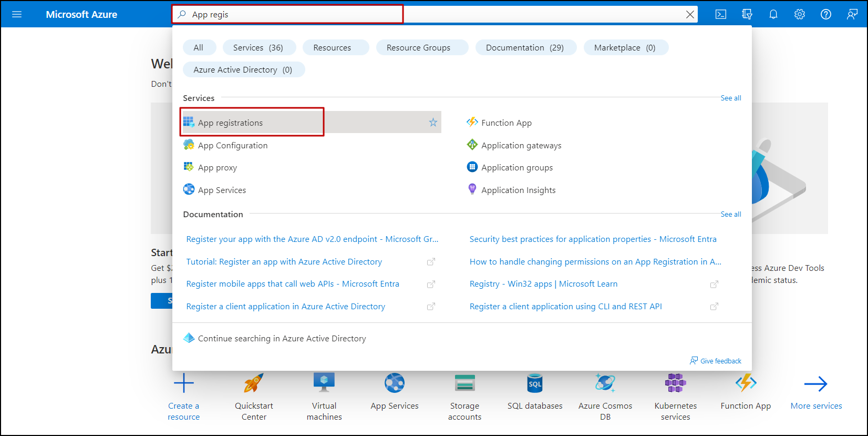Image resolution: width=868 pixels, height=436 pixels.
Task: Click the App Services globe icon in results
Action: (189, 189)
